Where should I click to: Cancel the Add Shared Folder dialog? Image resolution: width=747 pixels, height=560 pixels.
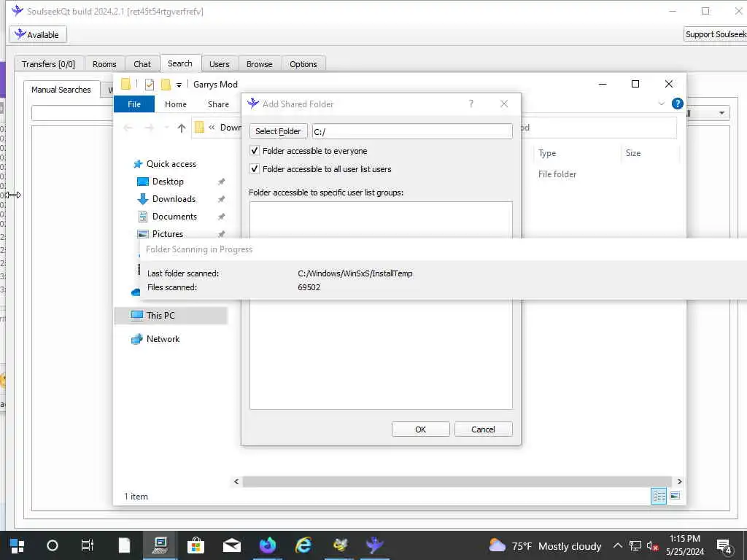483,429
